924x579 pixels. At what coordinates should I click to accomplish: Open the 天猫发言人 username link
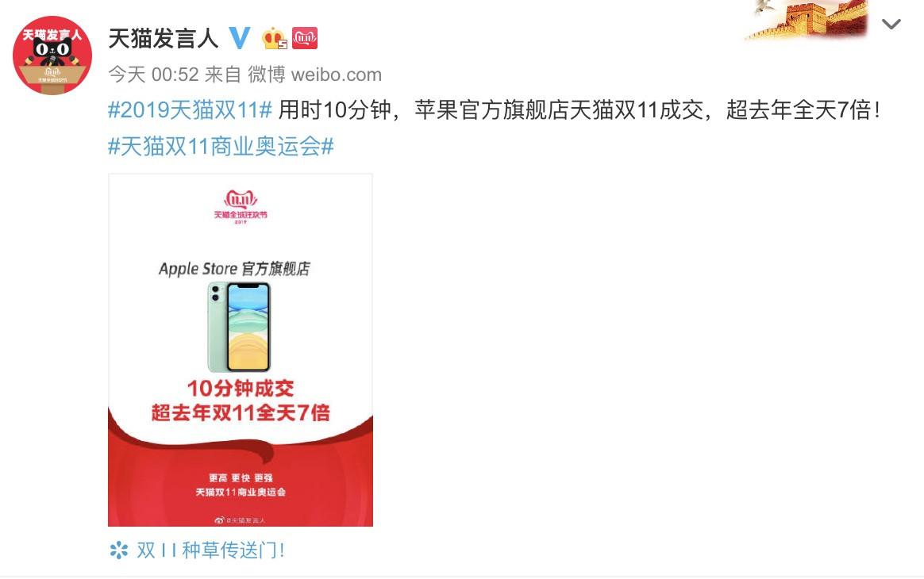click(164, 38)
